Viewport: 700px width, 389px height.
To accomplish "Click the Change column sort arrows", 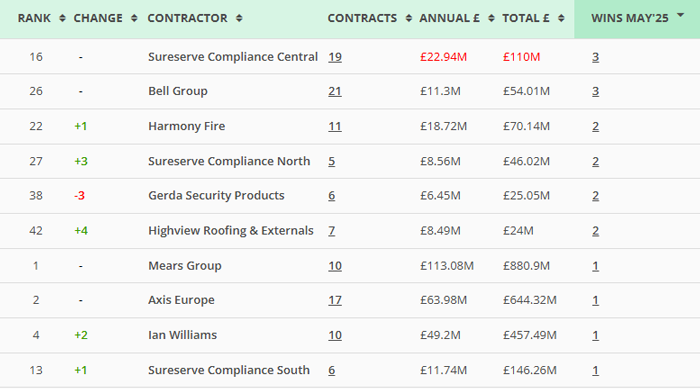I will [x=134, y=18].
